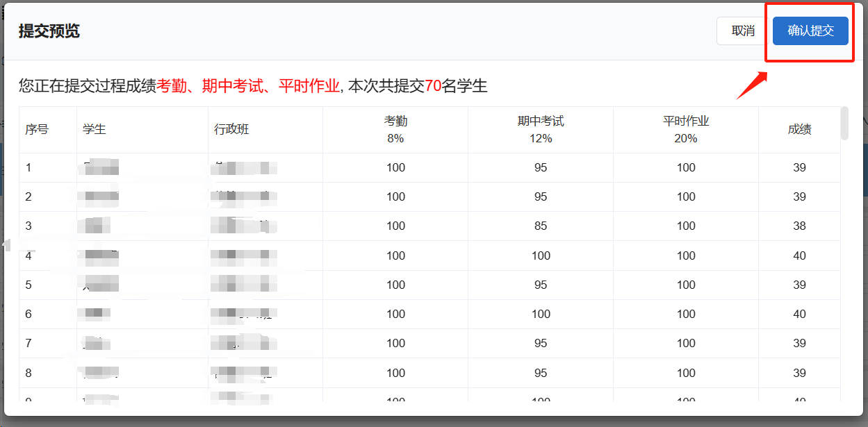The width and height of the screenshot is (868, 427).
Task: Click the 期中考试 12% column header
Action: pyautogui.click(x=541, y=129)
